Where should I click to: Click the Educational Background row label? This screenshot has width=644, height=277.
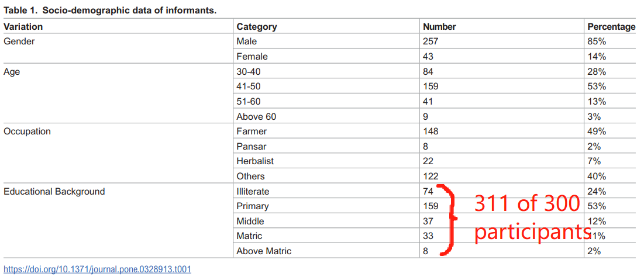(54, 191)
